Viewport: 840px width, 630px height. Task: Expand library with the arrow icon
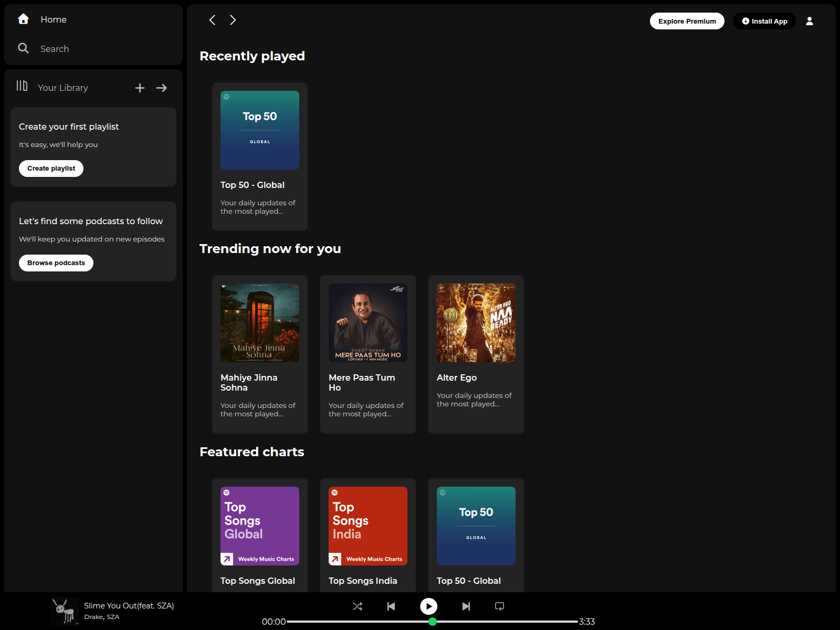point(162,88)
